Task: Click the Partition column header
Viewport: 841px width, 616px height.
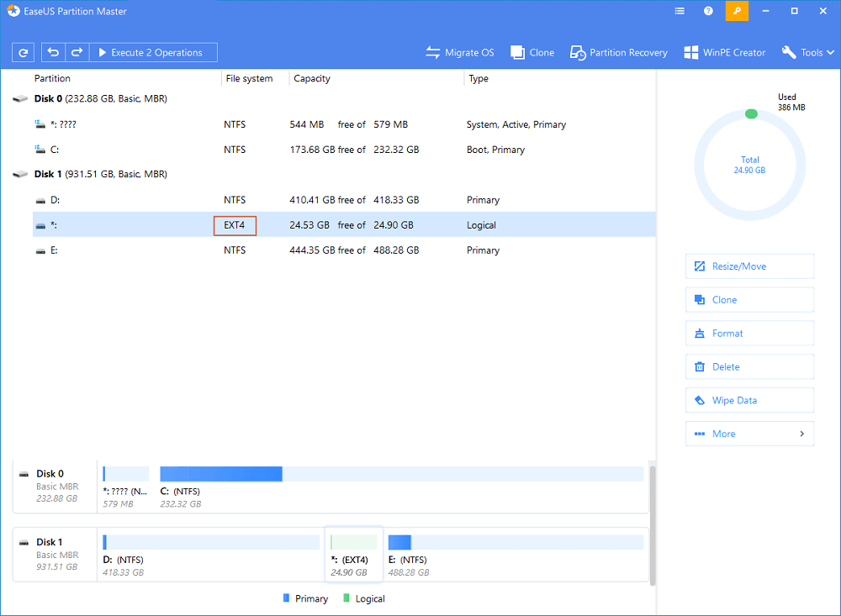Action: [x=52, y=78]
